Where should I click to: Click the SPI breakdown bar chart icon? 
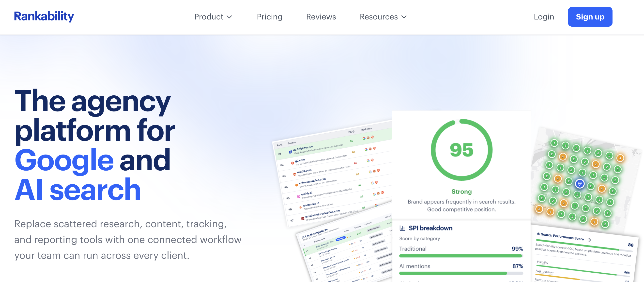click(402, 228)
